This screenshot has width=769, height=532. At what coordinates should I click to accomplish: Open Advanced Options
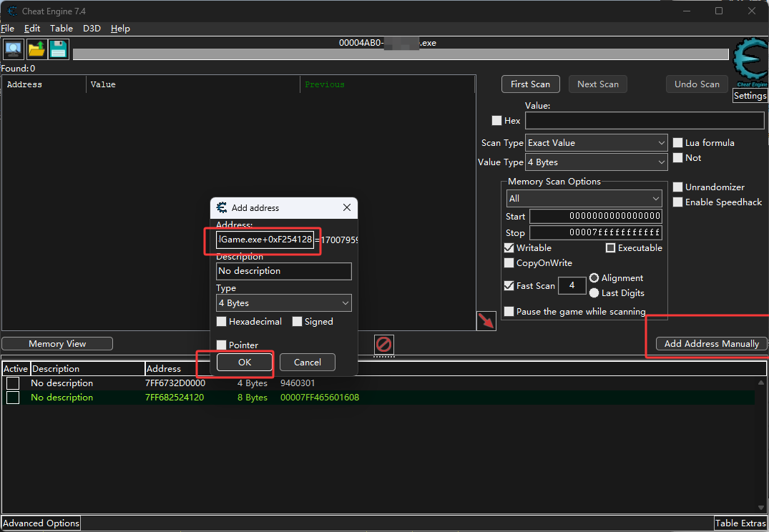point(41,523)
